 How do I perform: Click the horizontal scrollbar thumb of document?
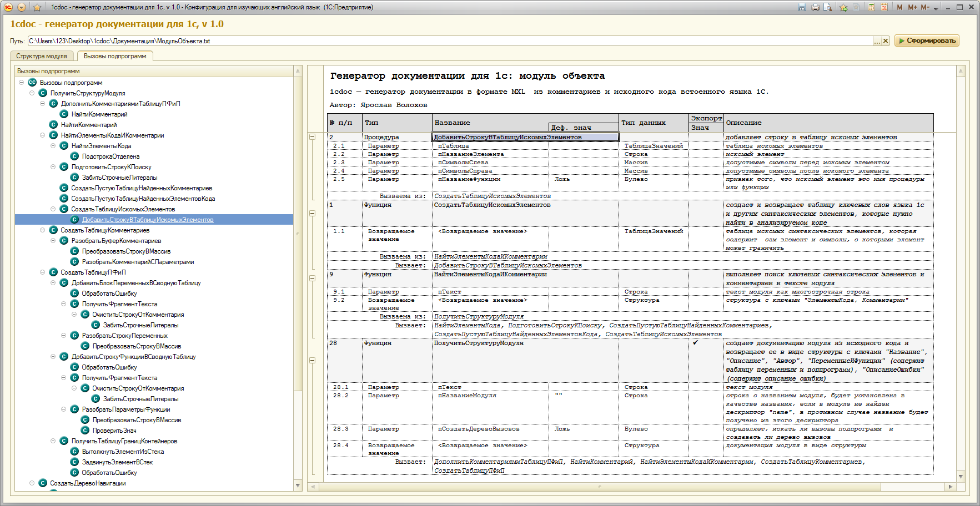pyautogui.click(x=600, y=487)
